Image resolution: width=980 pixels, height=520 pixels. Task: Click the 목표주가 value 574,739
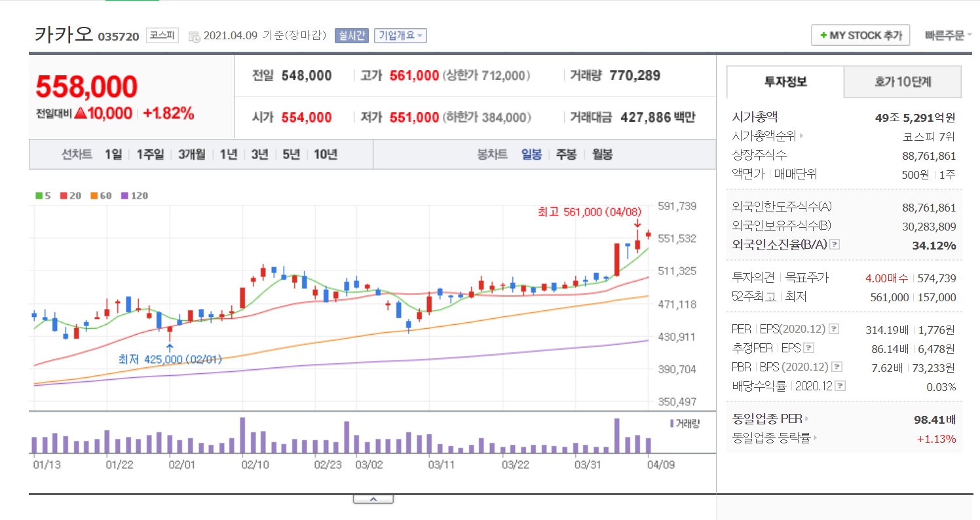[x=937, y=278]
